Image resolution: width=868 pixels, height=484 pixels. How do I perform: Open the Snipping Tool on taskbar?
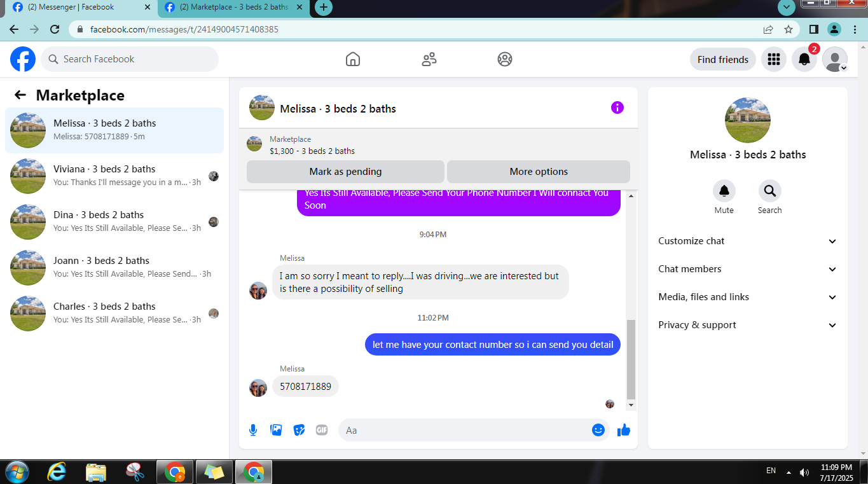[x=135, y=471]
